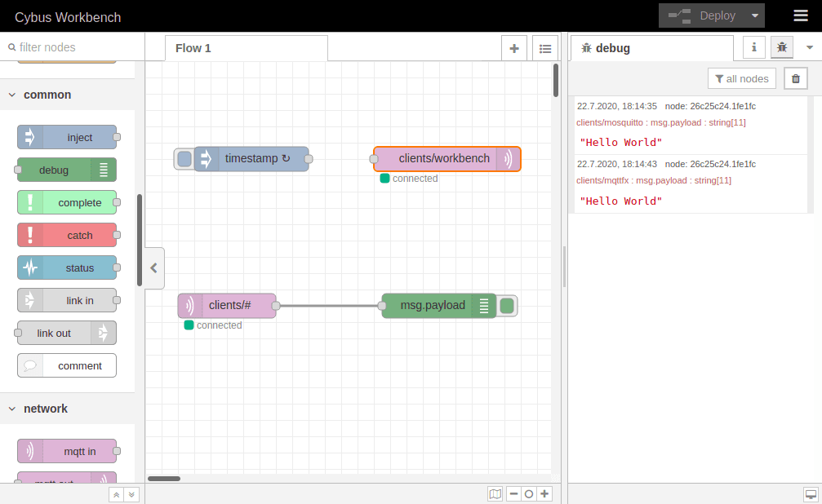
Task: Open the Deploy options dropdown arrow
Action: pos(755,15)
